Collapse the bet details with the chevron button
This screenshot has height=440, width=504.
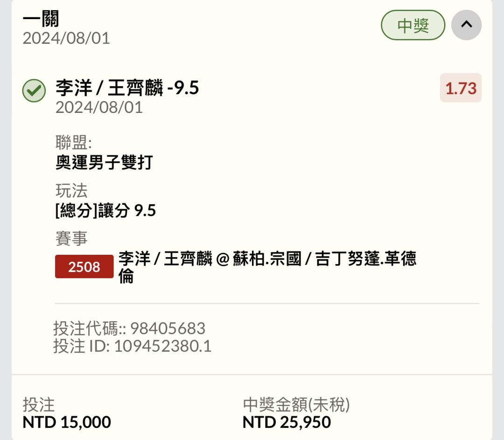[x=466, y=25]
